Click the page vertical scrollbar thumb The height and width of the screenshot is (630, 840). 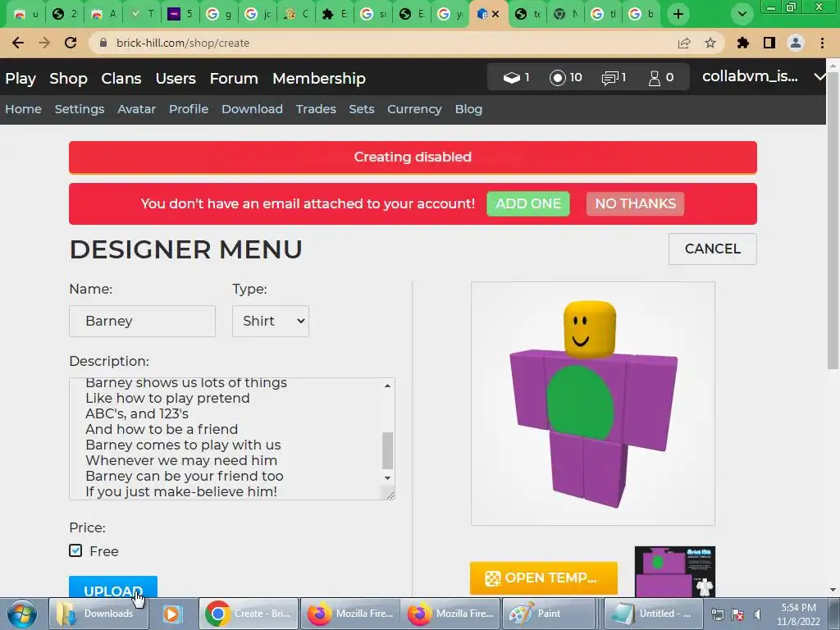pos(833,220)
